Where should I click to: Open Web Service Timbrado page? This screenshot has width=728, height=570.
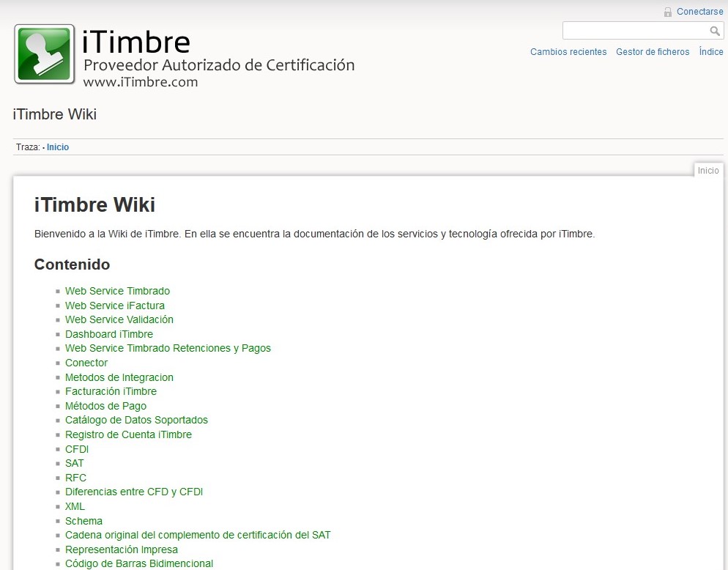coord(117,291)
